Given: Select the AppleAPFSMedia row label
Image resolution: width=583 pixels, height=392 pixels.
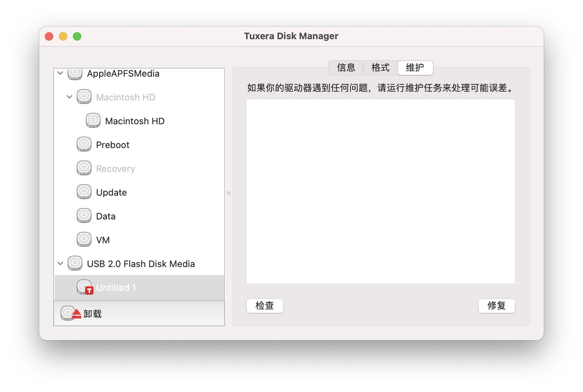Looking at the screenshot, I should 123,73.
